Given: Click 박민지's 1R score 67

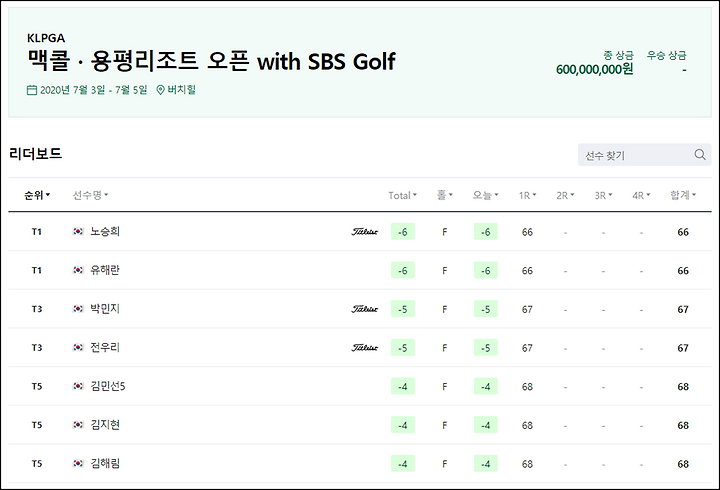Looking at the screenshot, I should pos(527,309).
